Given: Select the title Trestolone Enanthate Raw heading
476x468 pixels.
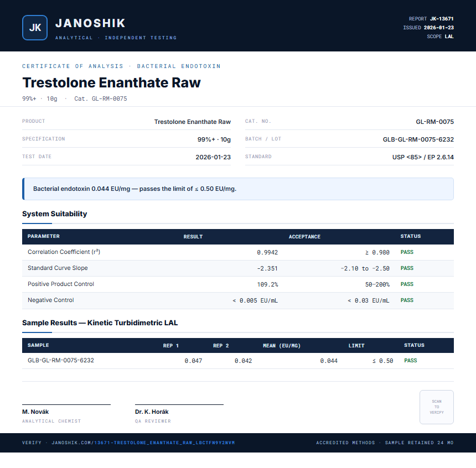Looking at the screenshot, I should click(x=111, y=82).
